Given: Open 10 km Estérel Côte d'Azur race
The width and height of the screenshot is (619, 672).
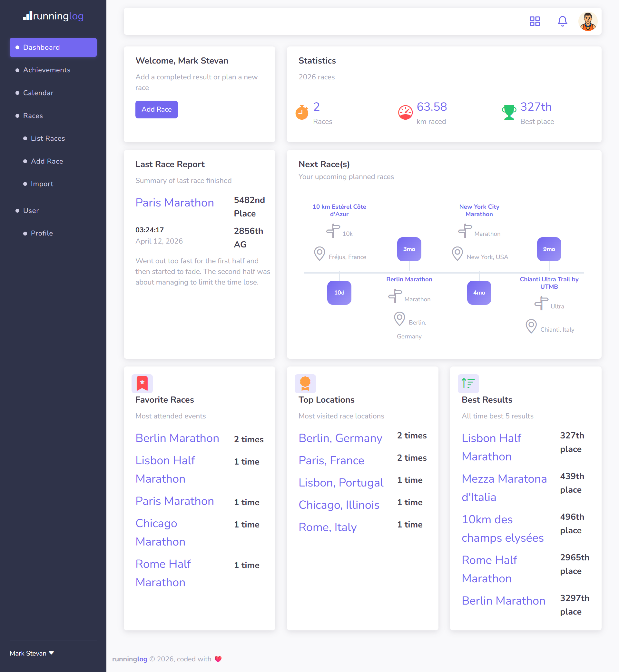Looking at the screenshot, I should coord(339,210).
